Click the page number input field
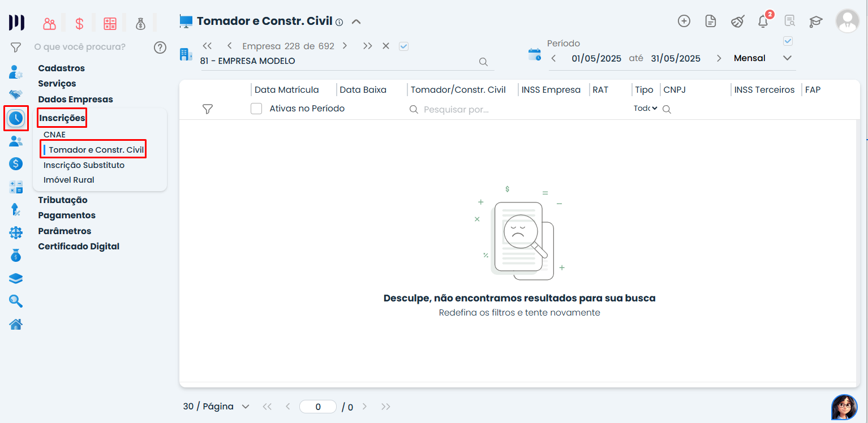This screenshot has height=423, width=868. coord(318,407)
